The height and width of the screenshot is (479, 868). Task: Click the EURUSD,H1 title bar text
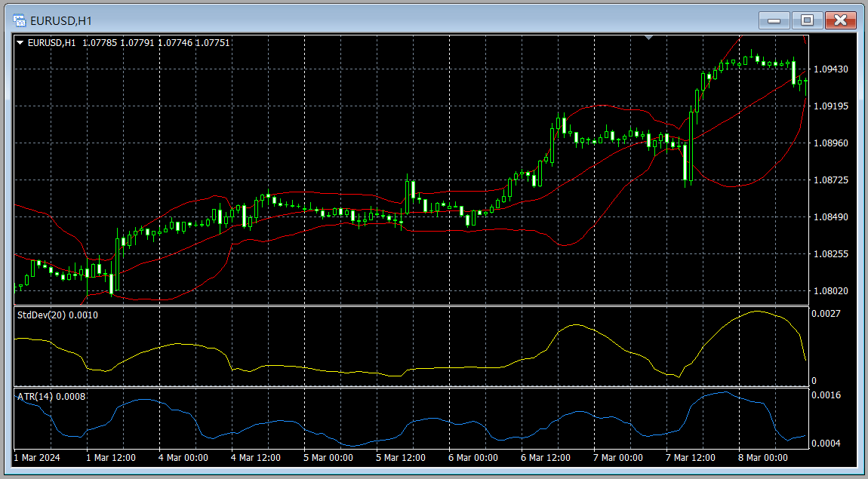(x=61, y=22)
